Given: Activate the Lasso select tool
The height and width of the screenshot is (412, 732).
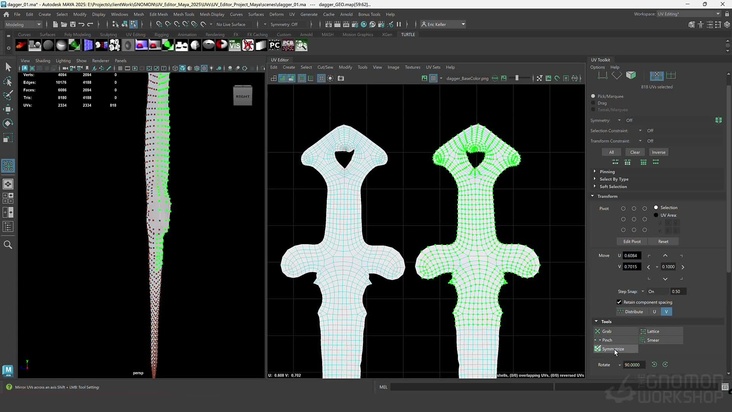Looking at the screenshot, I should (8, 82).
